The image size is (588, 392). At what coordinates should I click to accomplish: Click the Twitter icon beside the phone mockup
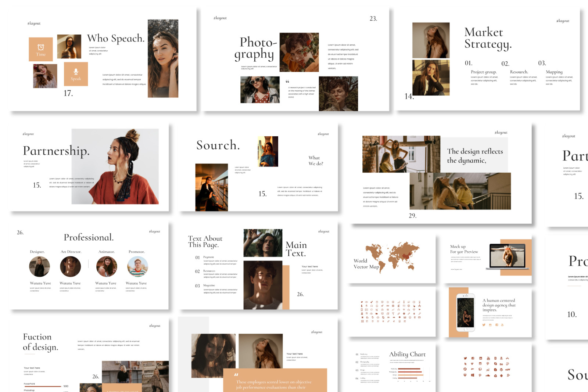pos(484,325)
